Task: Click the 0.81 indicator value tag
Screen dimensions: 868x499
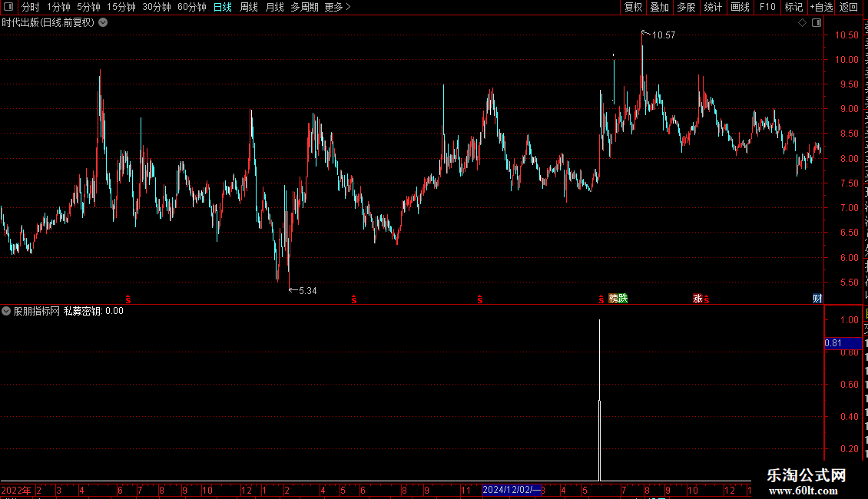Action: [x=843, y=343]
